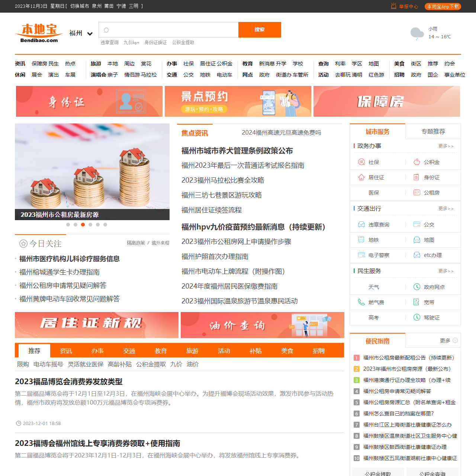This screenshot has width=476, height=476.
Task: Select the first carousel dot
Action: (68, 225)
